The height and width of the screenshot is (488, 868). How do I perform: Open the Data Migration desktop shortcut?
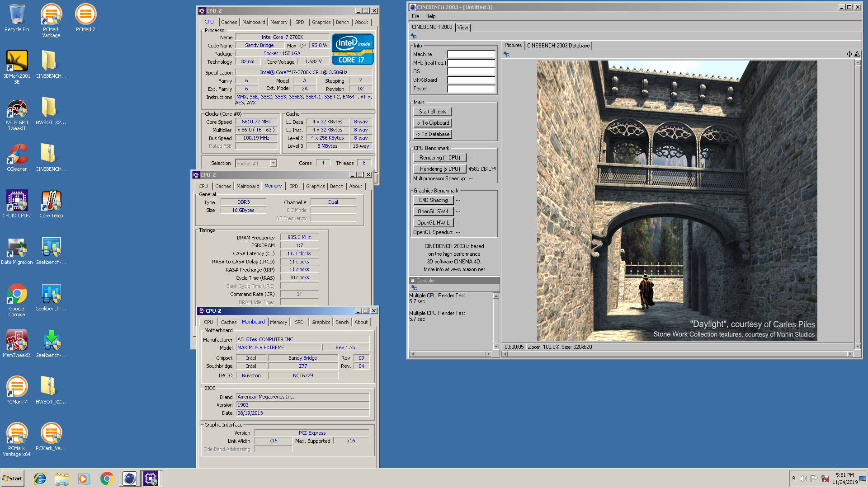click(x=17, y=251)
